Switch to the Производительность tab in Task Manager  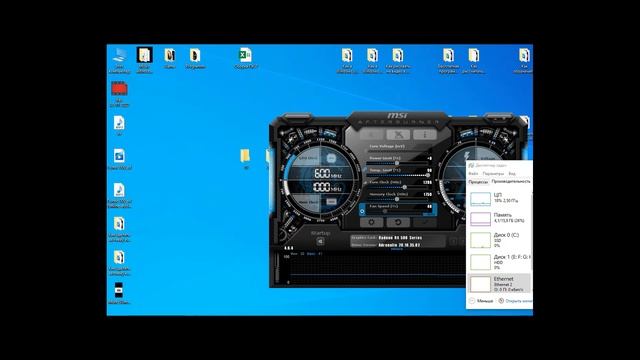(511, 182)
